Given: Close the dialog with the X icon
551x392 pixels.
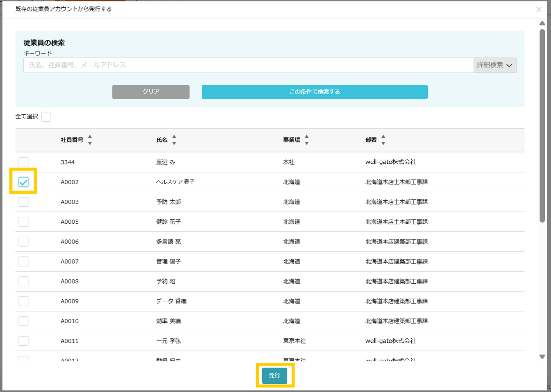Looking at the screenshot, I should point(538,9).
